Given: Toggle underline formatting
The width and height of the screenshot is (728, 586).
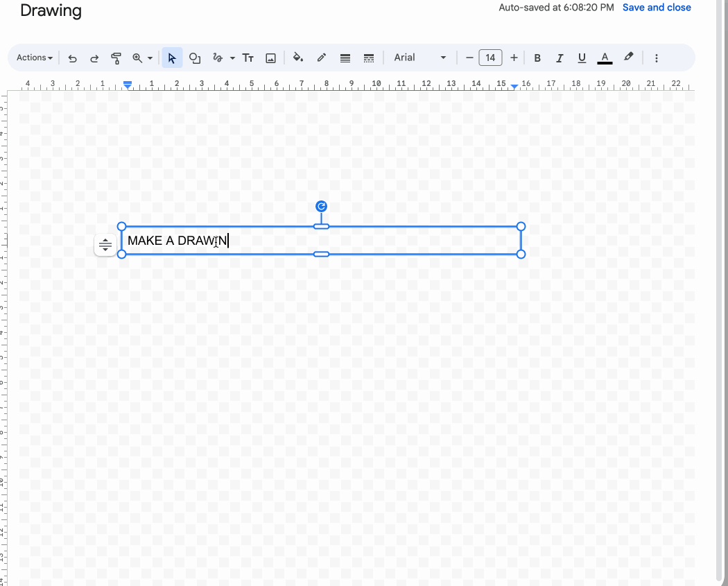Looking at the screenshot, I should 582,58.
